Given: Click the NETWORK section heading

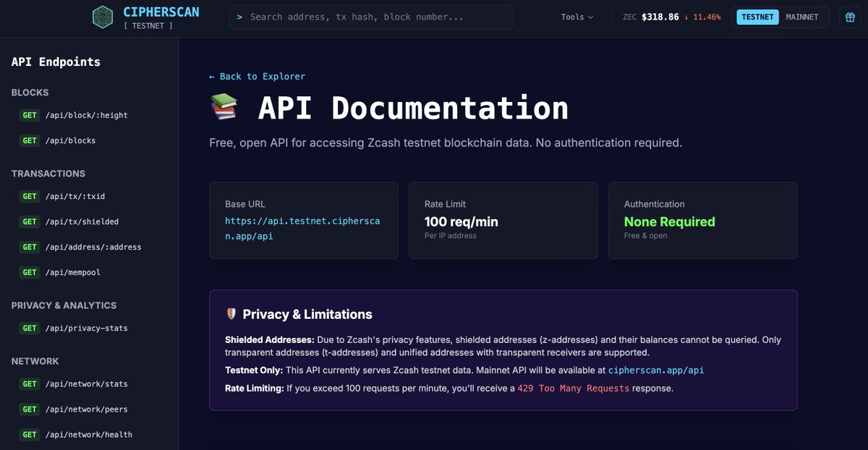Looking at the screenshot, I should pyautogui.click(x=35, y=361).
